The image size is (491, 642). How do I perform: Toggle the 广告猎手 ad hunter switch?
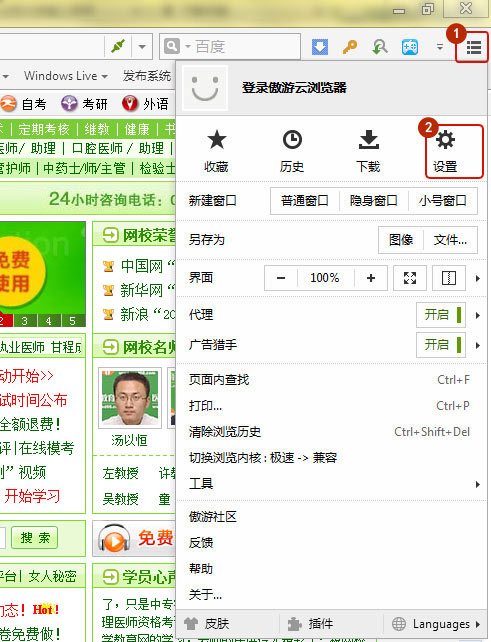[441, 345]
